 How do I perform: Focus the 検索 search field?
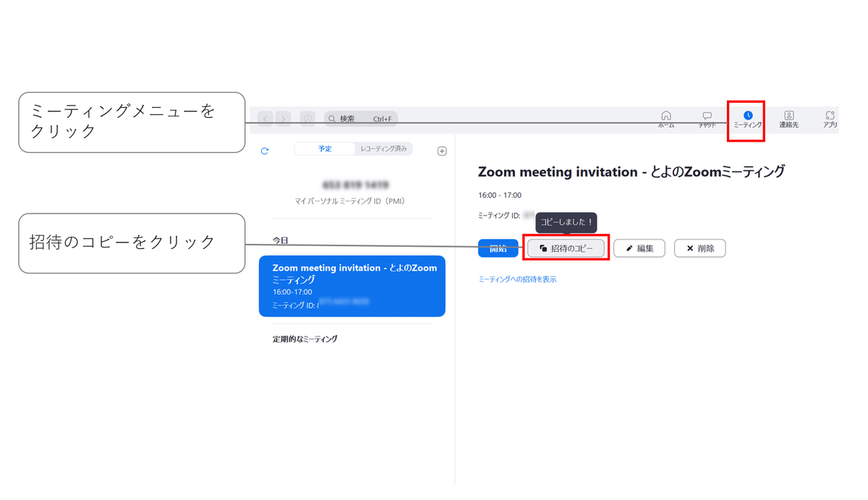(x=361, y=119)
